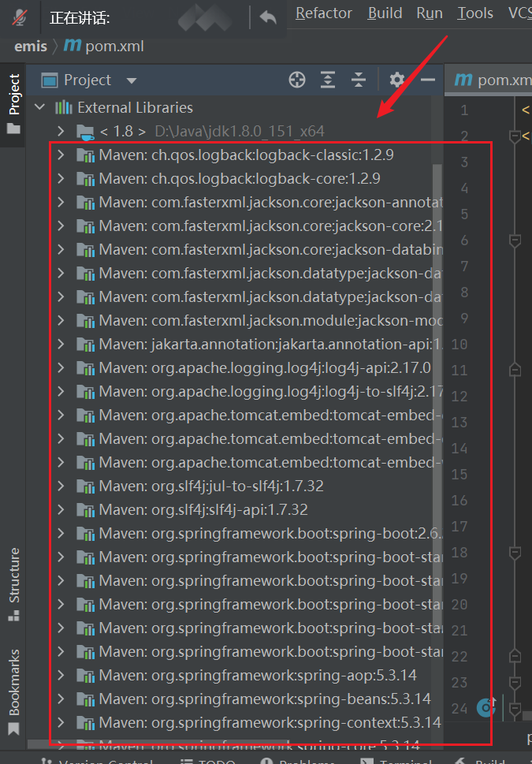Image resolution: width=532 pixels, height=764 pixels.
Task: Expand the logback-core:1.2.9 library
Action: tap(61, 178)
